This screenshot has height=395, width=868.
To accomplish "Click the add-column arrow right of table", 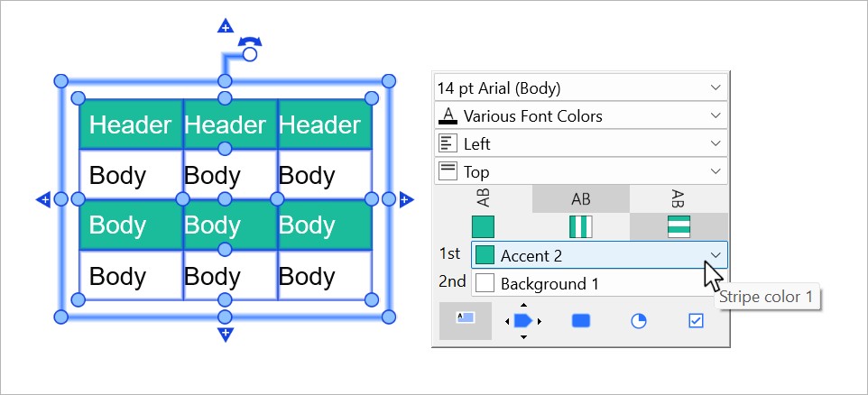I will click(405, 199).
